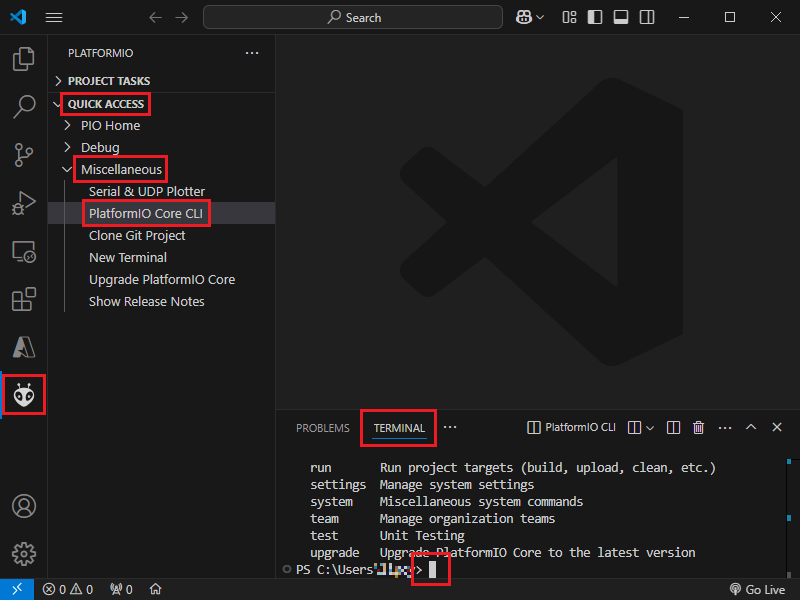Open the Azure icon in activity bar
800x600 pixels.
point(23,347)
